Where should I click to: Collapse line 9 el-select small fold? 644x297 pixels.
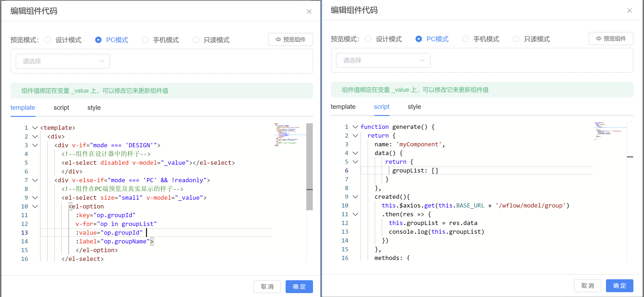point(35,198)
